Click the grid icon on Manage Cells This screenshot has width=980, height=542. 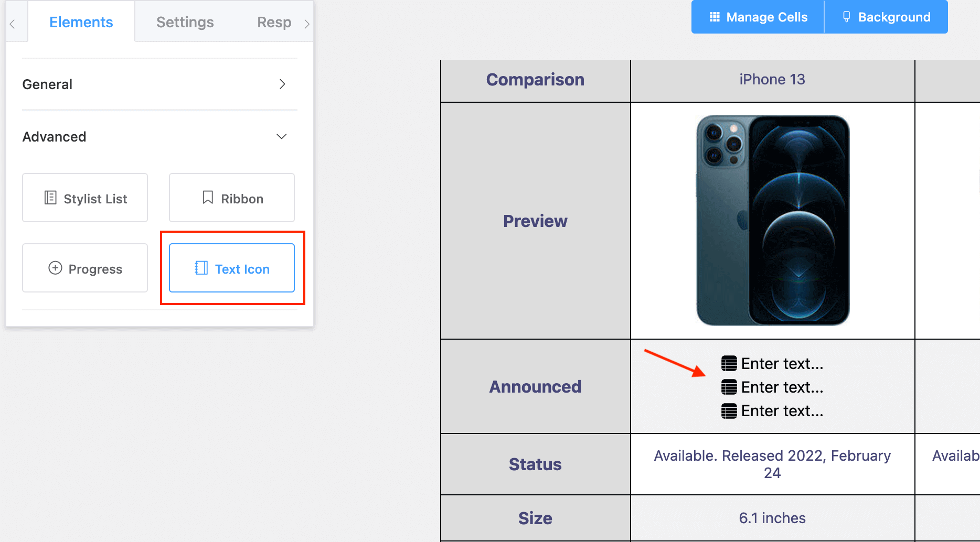tap(714, 17)
